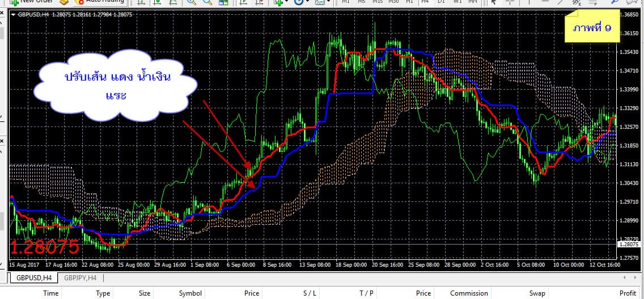Click the Swap column header

(x=537, y=293)
